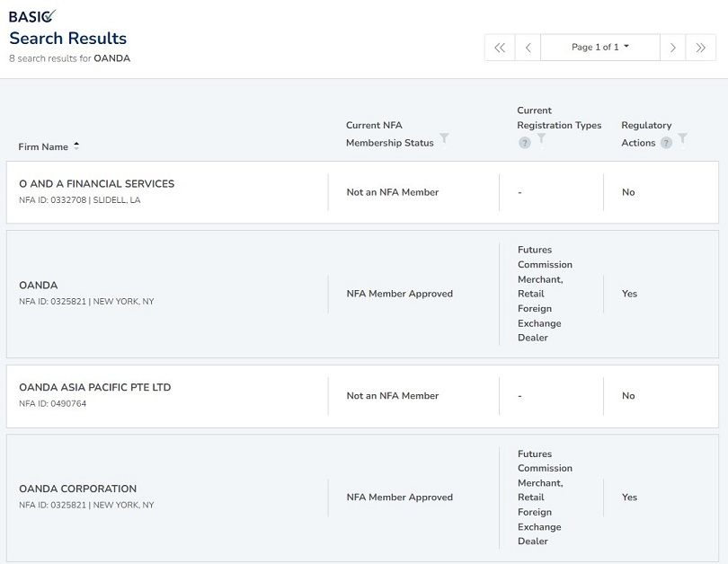Open the Page 1 of 1 dropdown
The width and height of the screenshot is (728, 564).
(599, 47)
